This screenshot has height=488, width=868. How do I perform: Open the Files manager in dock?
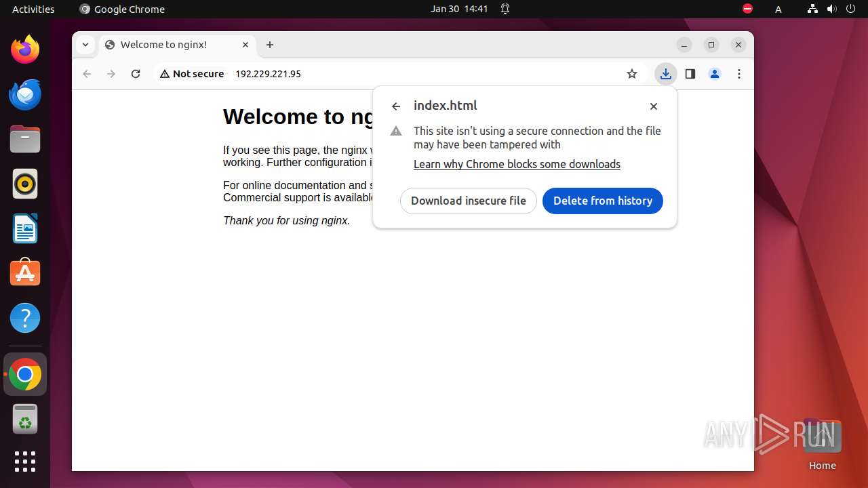point(25,139)
